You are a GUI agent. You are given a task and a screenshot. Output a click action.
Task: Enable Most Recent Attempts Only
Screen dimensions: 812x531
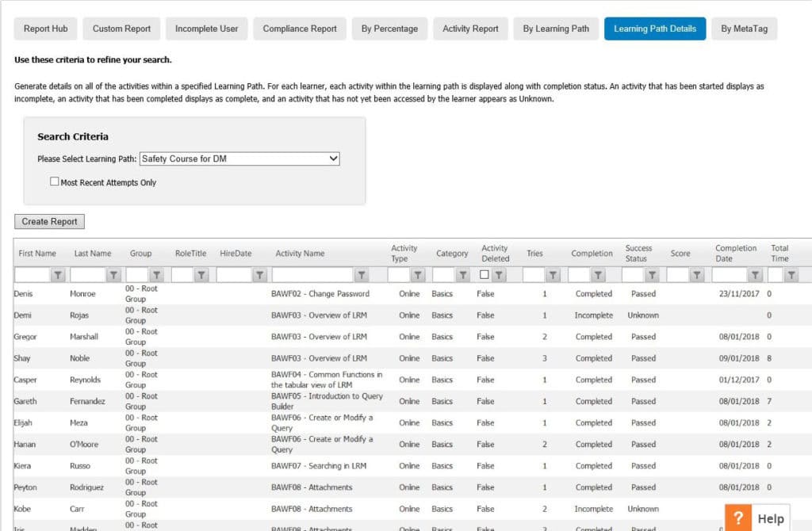point(54,181)
